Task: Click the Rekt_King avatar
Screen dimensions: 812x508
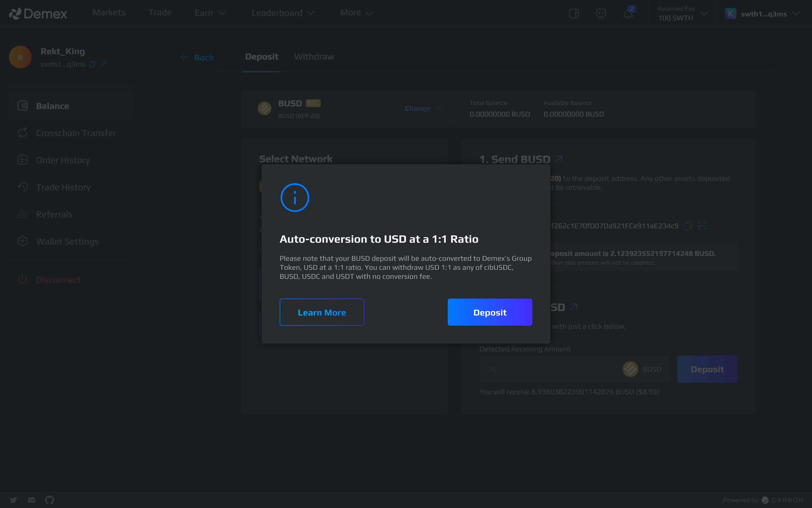Action: point(20,57)
